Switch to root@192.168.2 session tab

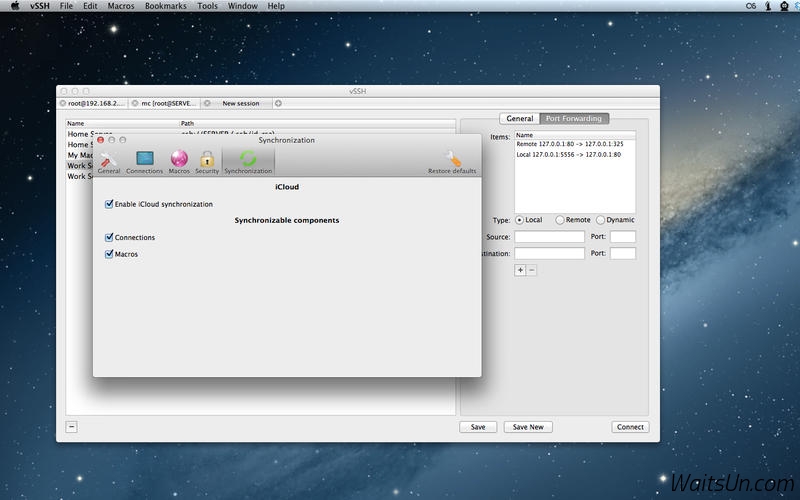tap(96, 104)
